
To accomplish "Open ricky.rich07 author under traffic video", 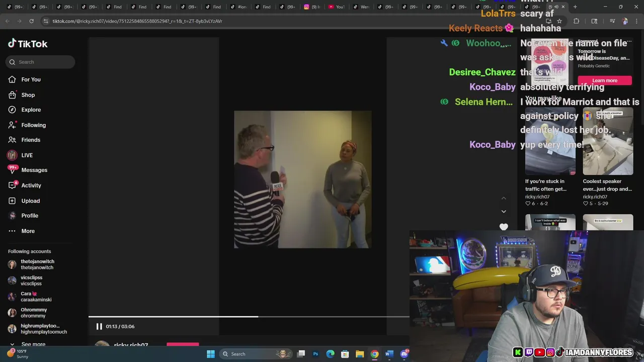I will (x=537, y=197).
